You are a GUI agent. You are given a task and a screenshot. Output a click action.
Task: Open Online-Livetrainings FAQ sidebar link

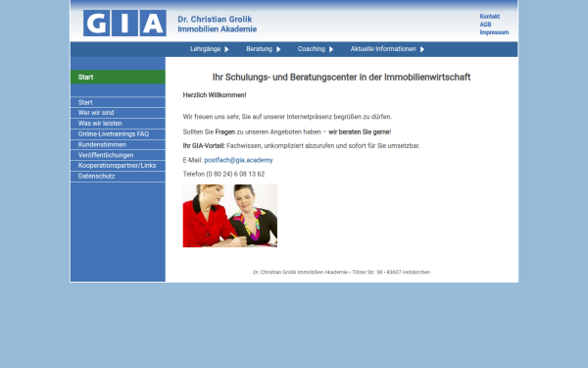coord(118,134)
